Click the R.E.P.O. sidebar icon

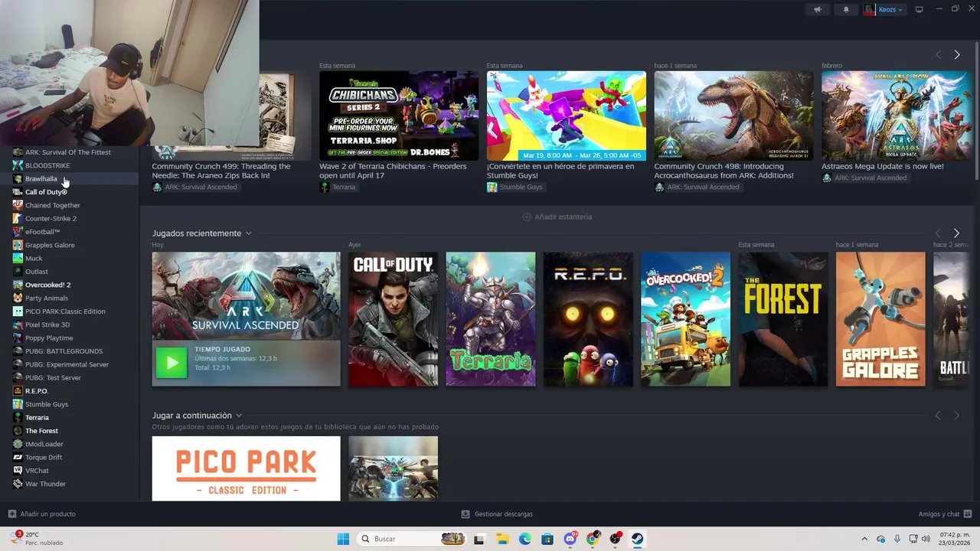(18, 391)
